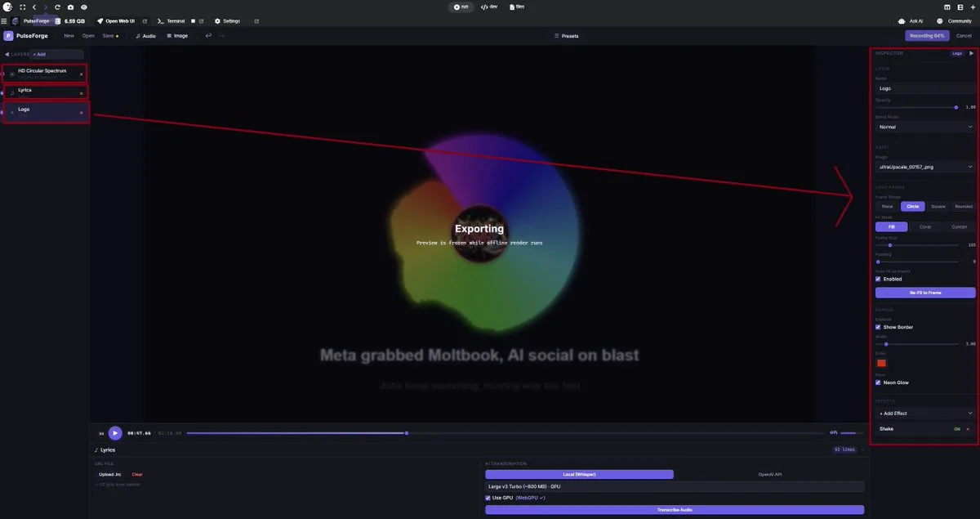Collapse the Inspector panel using the arrow icon
The height and width of the screenshot is (519, 980).
coord(971,53)
